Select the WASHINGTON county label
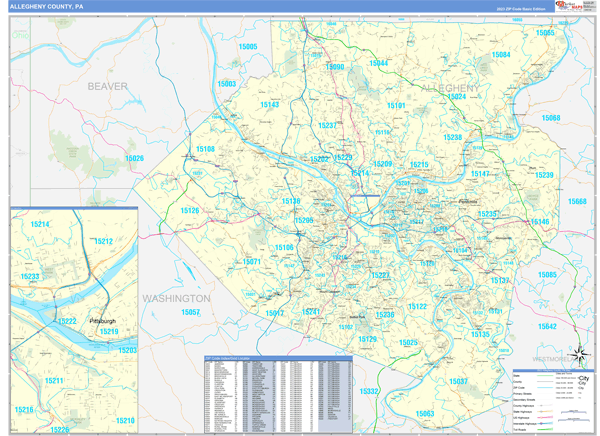Viewport: 600px width, 436px height. click(x=176, y=298)
